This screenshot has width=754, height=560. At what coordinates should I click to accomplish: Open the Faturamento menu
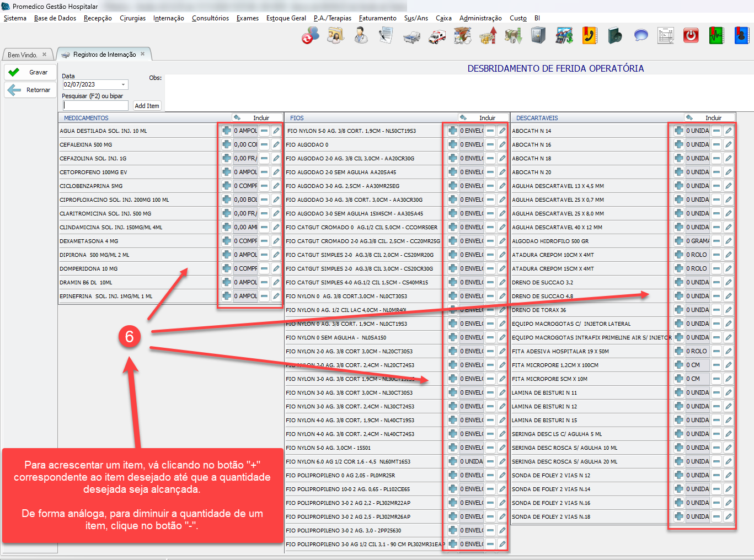(x=377, y=18)
